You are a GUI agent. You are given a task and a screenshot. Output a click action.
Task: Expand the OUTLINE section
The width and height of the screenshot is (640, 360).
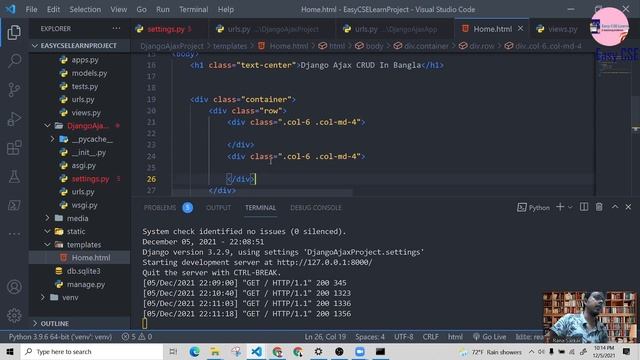coord(80,323)
